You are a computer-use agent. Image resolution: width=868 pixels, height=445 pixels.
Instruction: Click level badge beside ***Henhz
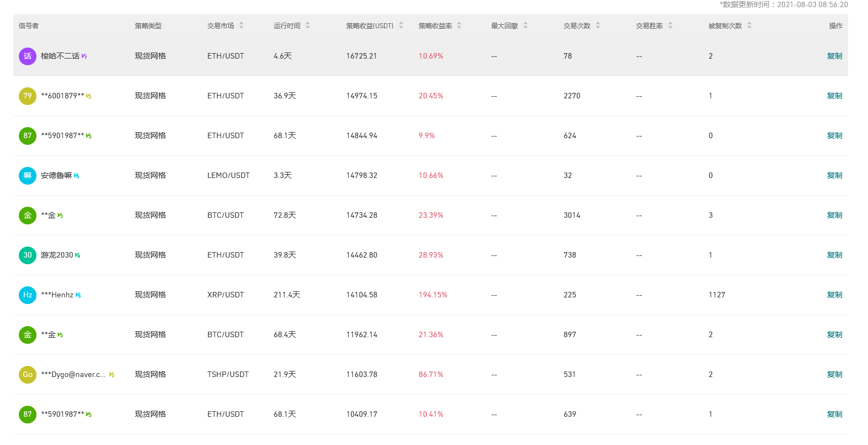pos(78,295)
